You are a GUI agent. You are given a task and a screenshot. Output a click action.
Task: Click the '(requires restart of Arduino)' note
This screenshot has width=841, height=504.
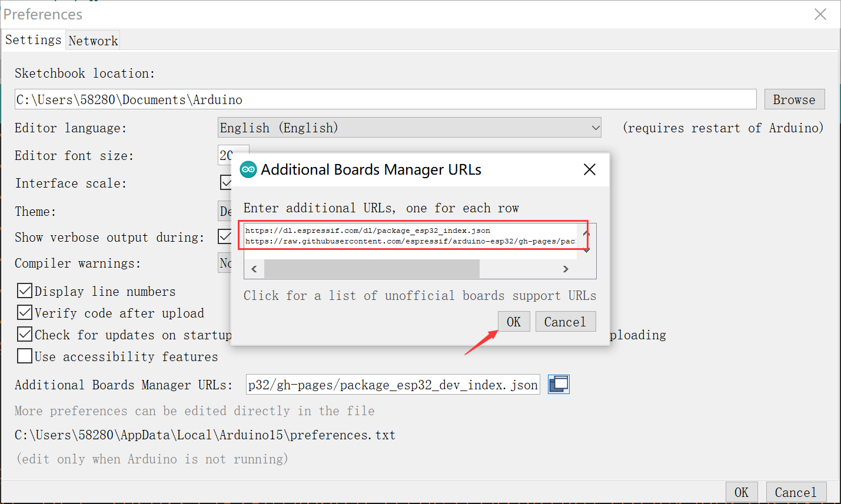[x=723, y=128]
